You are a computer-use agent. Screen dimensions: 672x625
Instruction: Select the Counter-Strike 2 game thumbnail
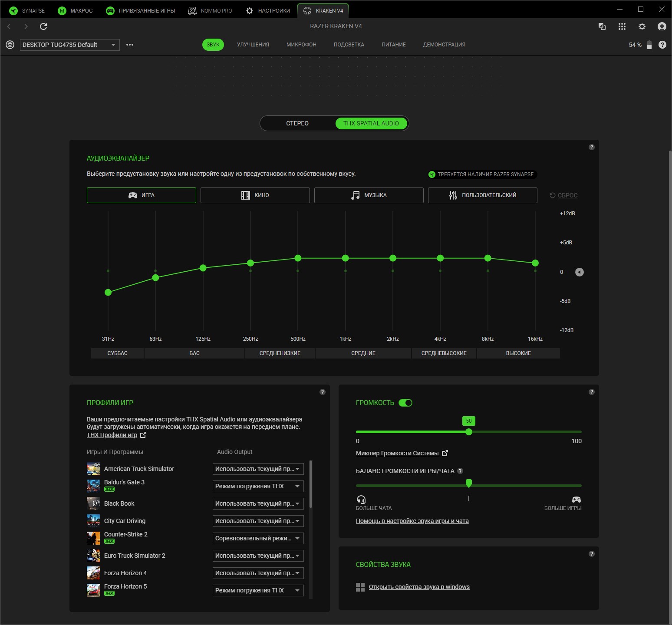click(x=93, y=538)
